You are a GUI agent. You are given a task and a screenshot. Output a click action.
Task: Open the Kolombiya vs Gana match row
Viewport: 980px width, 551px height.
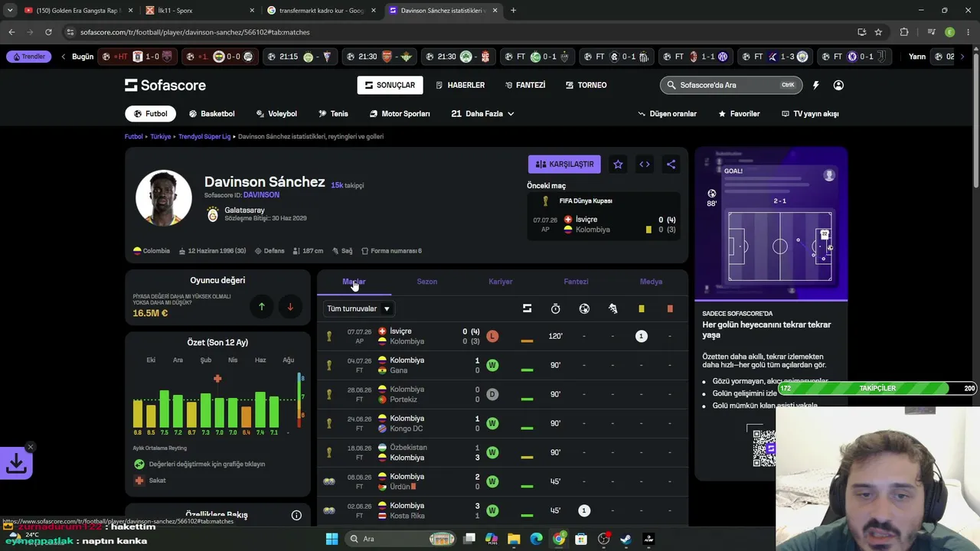[502, 365]
